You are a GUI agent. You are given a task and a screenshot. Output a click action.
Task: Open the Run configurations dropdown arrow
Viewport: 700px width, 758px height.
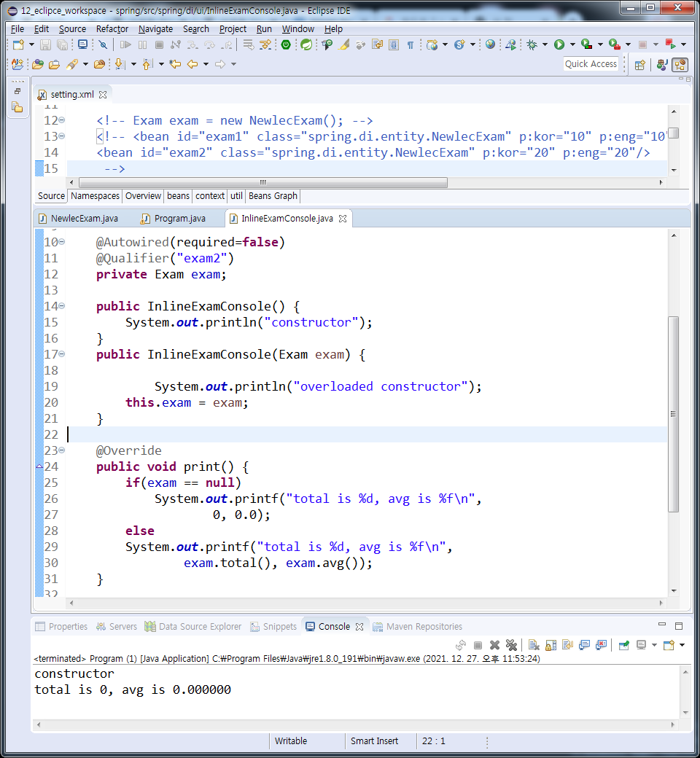[x=572, y=45]
